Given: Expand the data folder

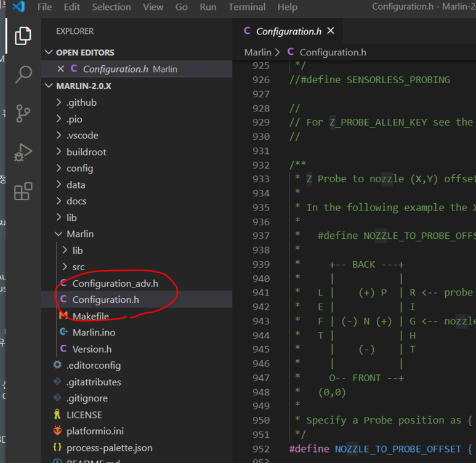Looking at the screenshot, I should click(59, 184).
